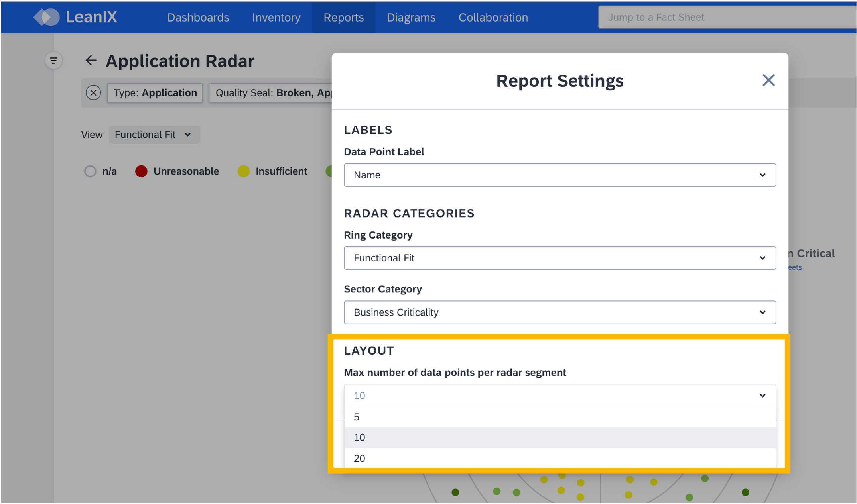
Task: Select option 5 in the dropdown list
Action: tap(560, 417)
